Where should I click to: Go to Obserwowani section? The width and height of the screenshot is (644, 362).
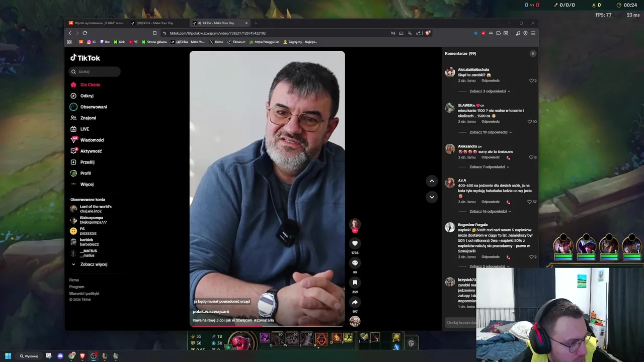tap(89, 107)
